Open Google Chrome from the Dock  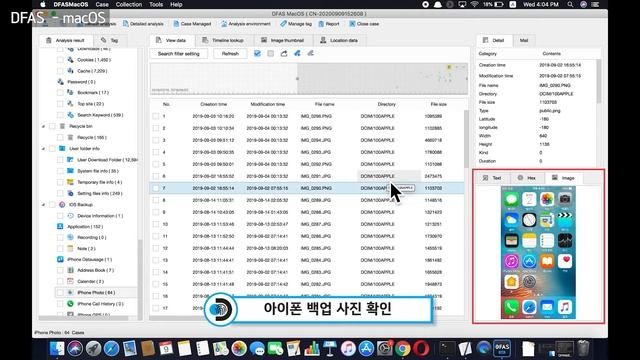402,348
